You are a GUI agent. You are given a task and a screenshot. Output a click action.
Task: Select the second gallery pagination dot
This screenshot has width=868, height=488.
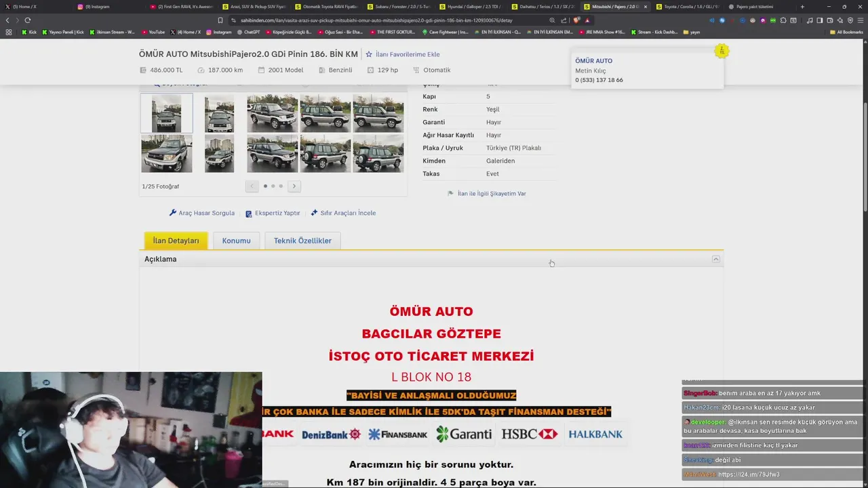pyautogui.click(x=273, y=186)
